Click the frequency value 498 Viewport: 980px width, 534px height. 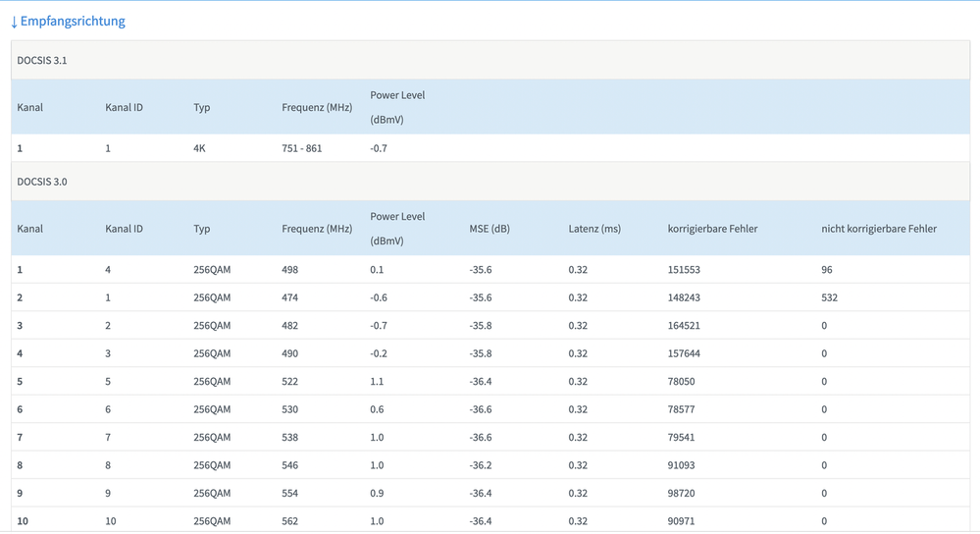tap(289, 269)
